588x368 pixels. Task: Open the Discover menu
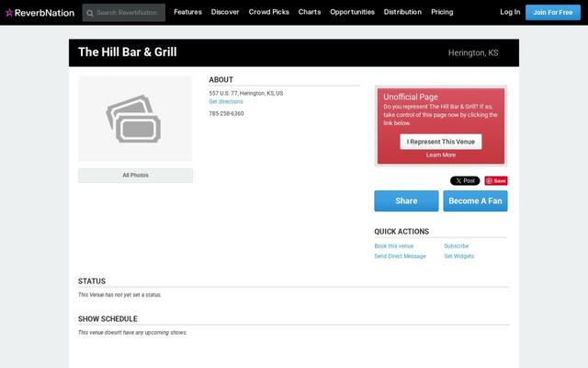pos(225,12)
